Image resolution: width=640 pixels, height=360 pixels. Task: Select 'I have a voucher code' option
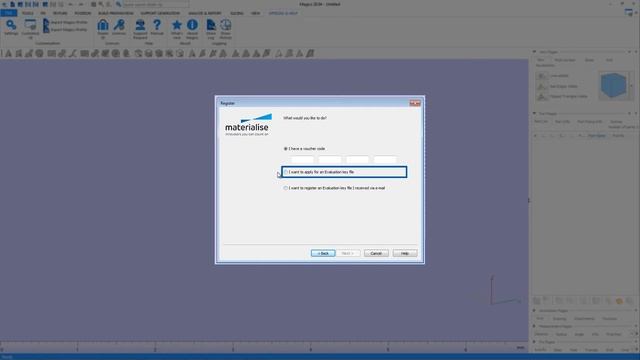point(304,149)
